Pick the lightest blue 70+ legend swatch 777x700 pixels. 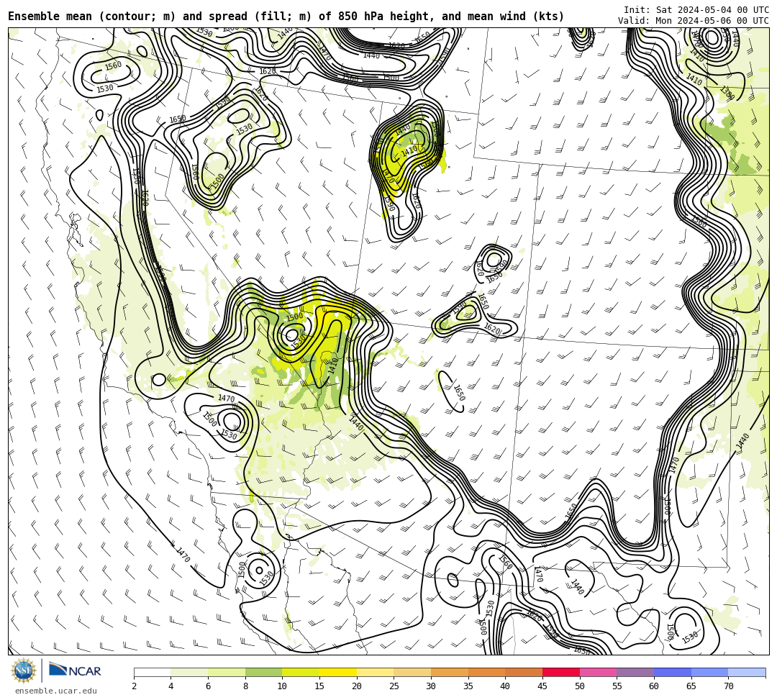tap(747, 672)
